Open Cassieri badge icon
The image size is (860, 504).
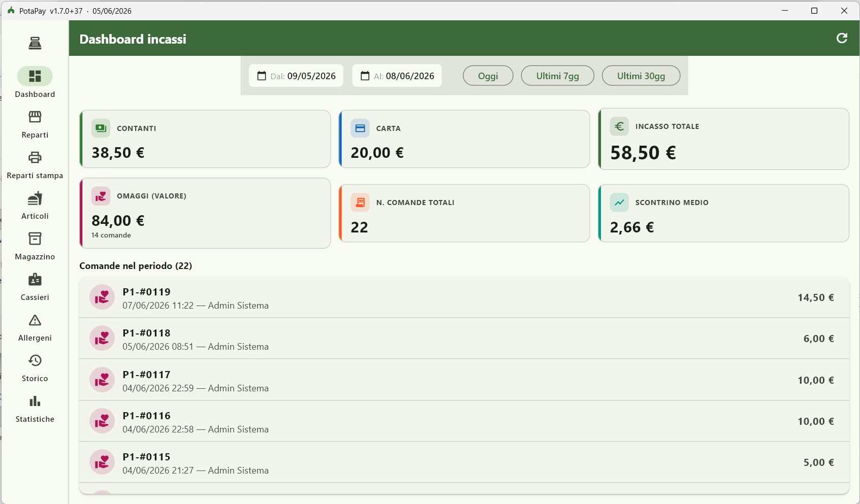35,279
